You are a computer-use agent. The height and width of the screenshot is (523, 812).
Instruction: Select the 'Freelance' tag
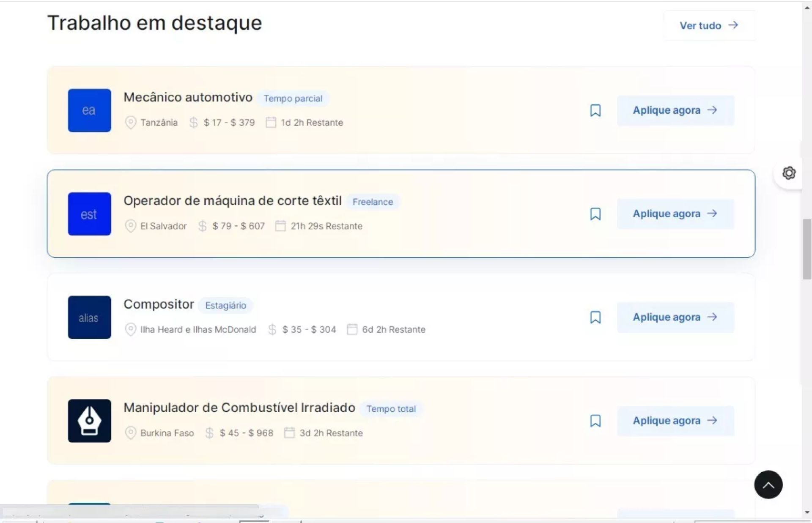(373, 202)
